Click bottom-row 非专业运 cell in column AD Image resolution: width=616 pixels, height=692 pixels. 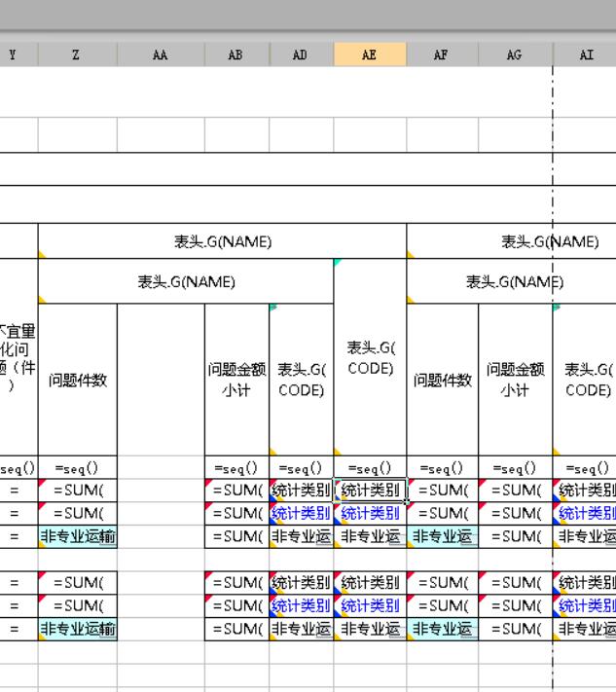coord(302,629)
